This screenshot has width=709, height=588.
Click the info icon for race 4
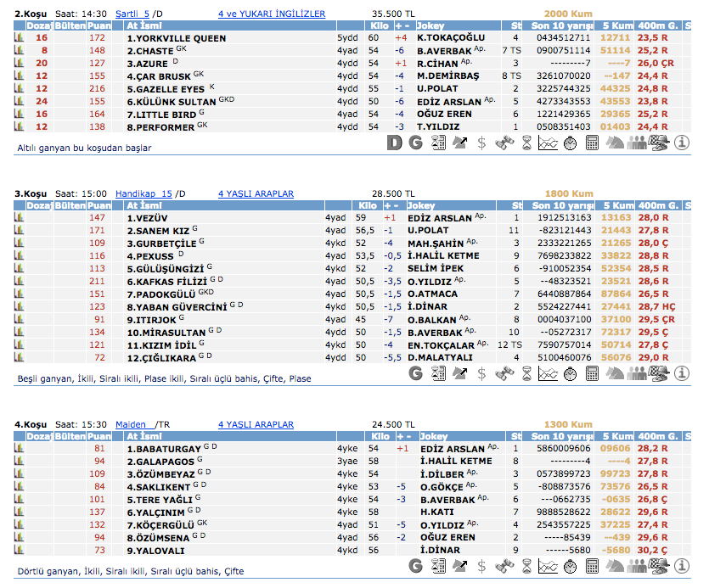point(681,565)
